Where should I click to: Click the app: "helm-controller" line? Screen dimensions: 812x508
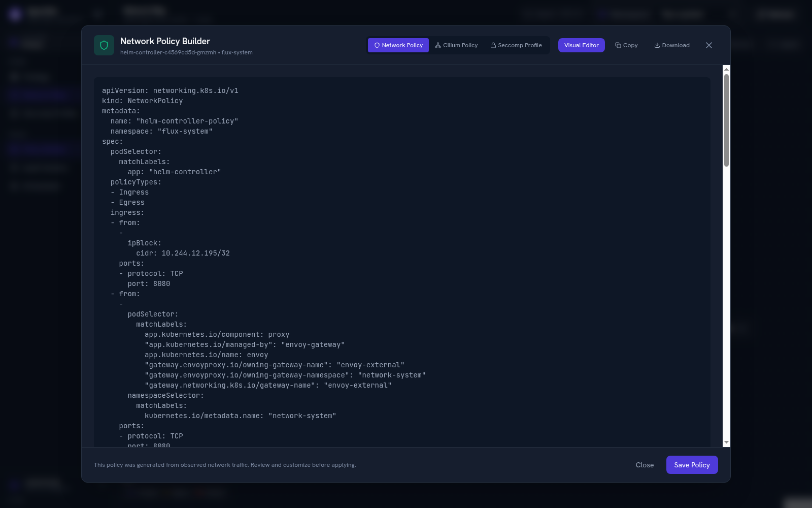[174, 172]
